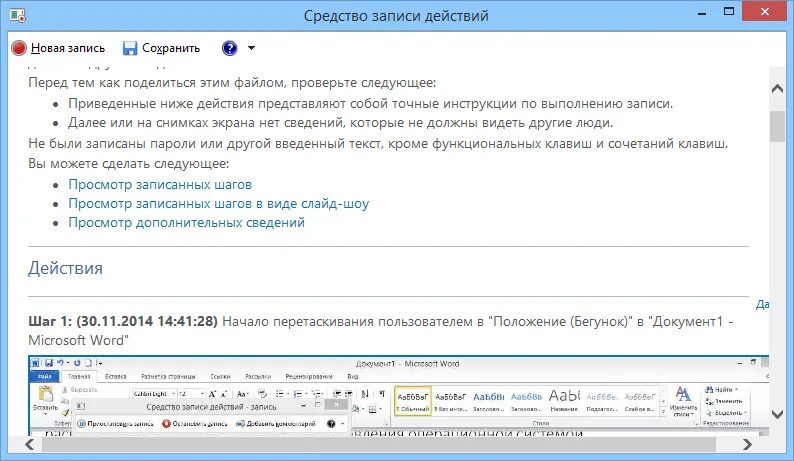Click the bullet starting Приведенные ниже действия
The height and width of the screenshot is (461, 794).
pyautogui.click(x=371, y=103)
